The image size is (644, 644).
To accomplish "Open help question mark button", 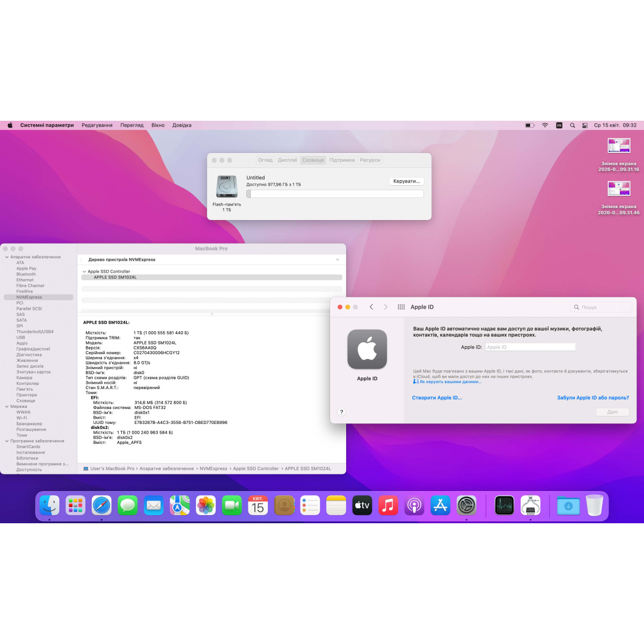I will (341, 412).
